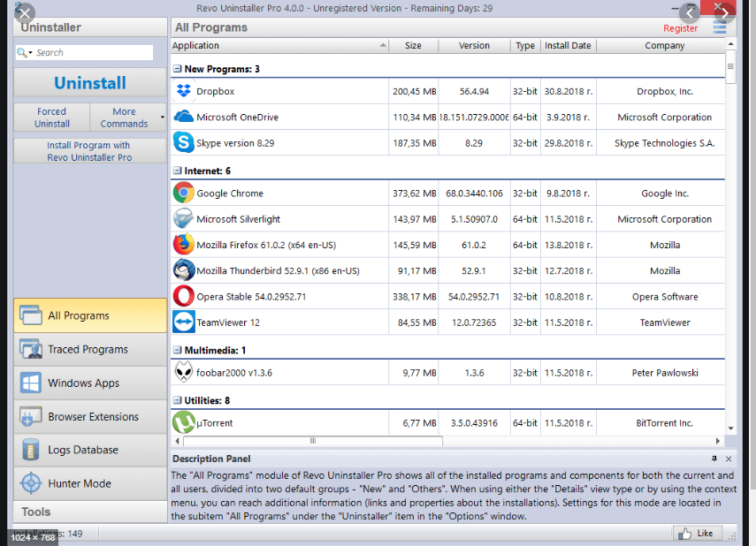Close the Description Panel
The height and width of the screenshot is (546, 756).
coord(729,459)
